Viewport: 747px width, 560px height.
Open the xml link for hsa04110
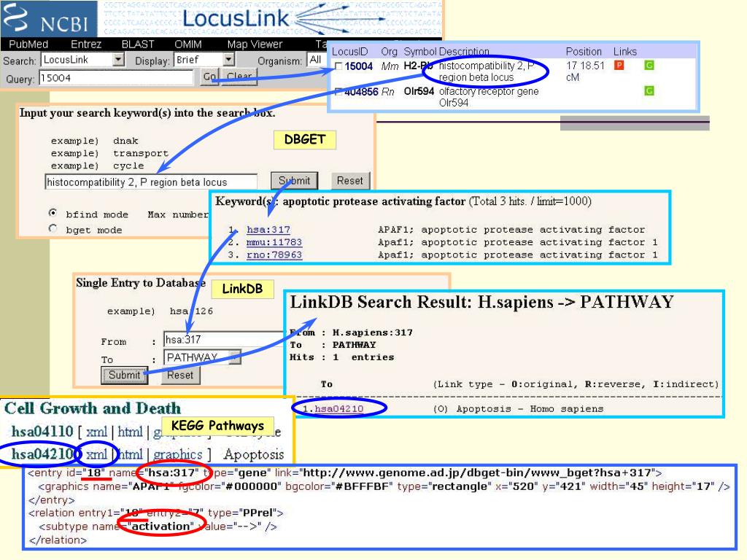[x=96, y=432]
